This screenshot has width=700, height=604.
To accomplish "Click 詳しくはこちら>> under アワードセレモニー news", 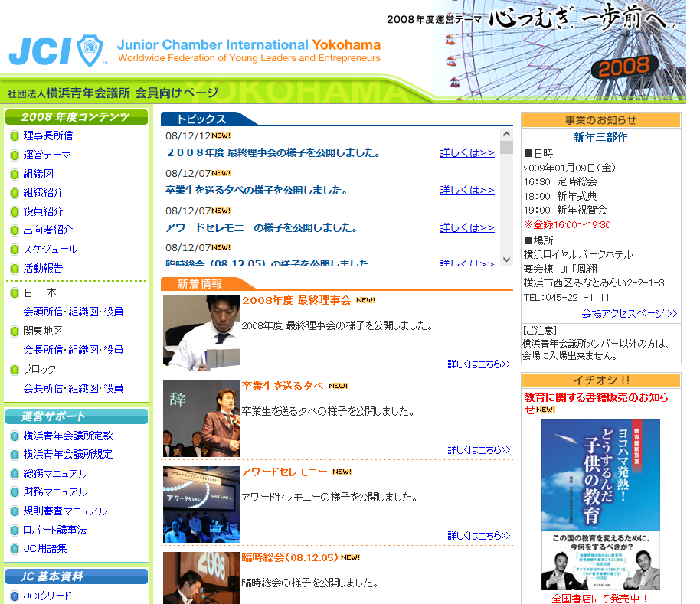I will point(479,535).
